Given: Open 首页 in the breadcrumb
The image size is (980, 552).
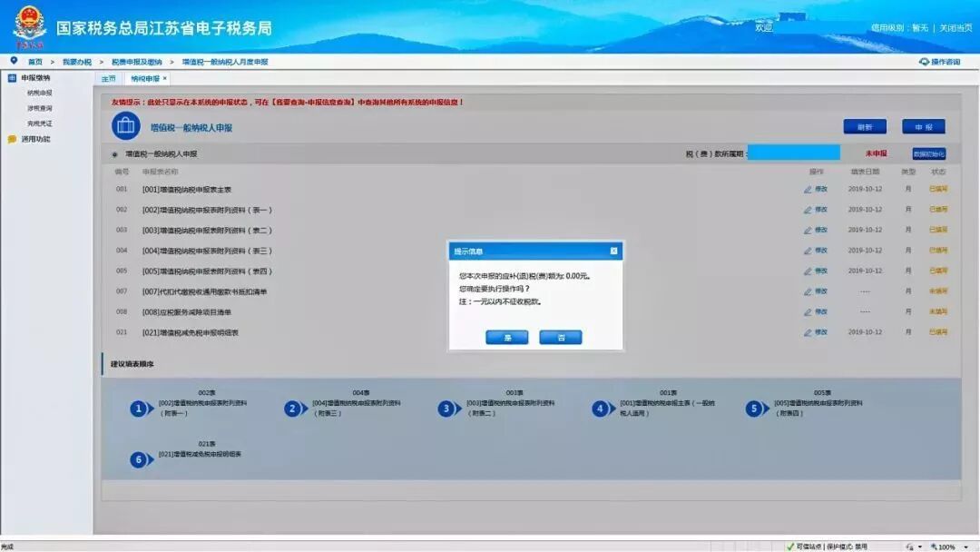Looking at the screenshot, I should pyautogui.click(x=35, y=62).
